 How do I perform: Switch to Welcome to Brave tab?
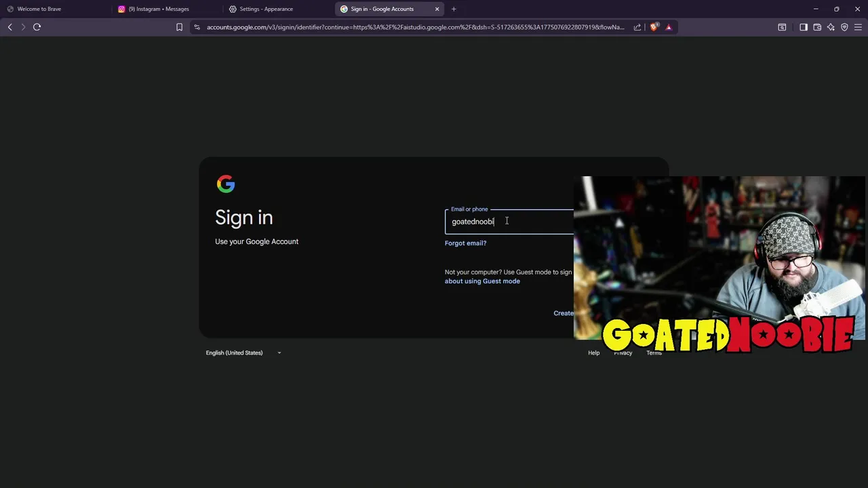(x=56, y=9)
